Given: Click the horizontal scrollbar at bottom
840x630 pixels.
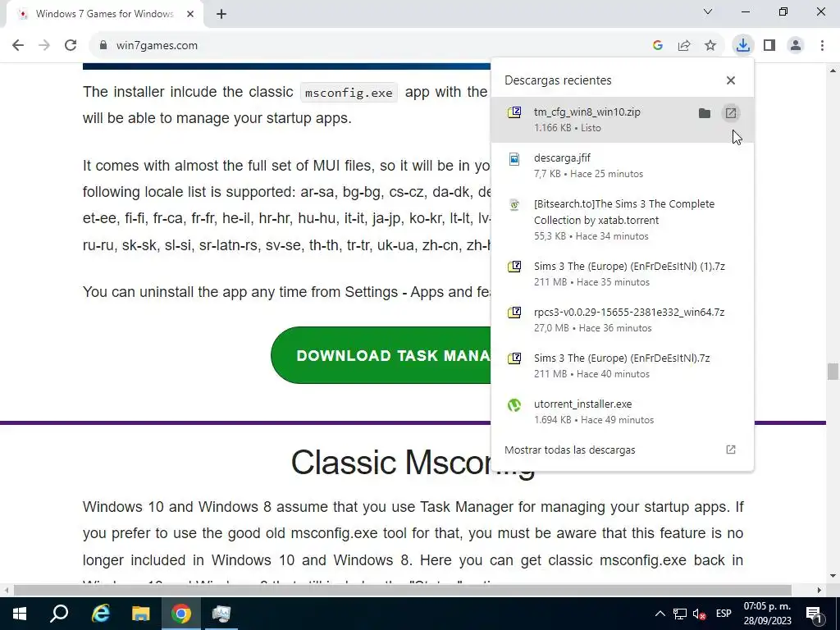Looking at the screenshot, I should [x=403, y=590].
